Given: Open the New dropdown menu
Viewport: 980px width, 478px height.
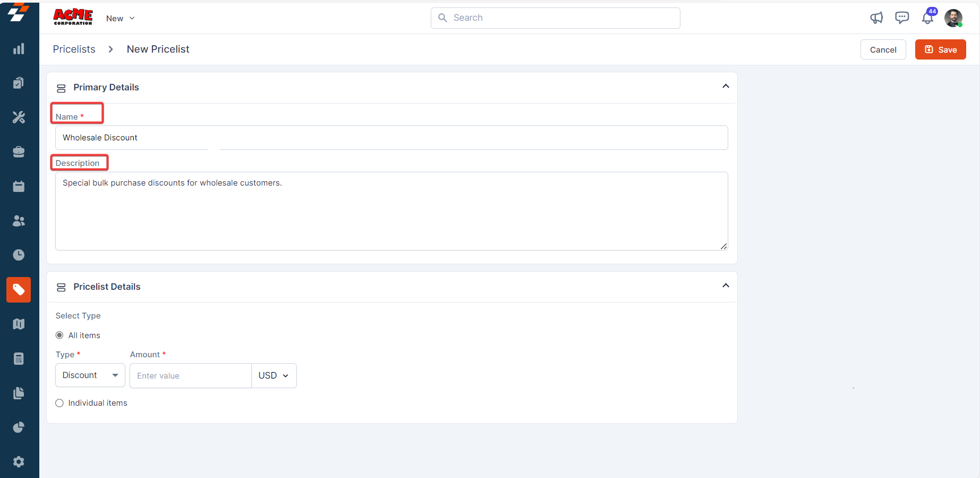Looking at the screenshot, I should (x=121, y=19).
